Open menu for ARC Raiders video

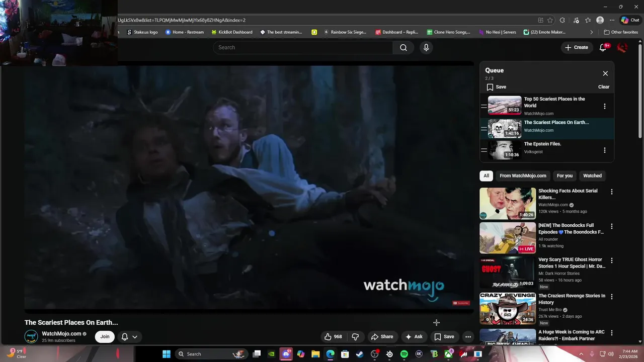coord(612,333)
